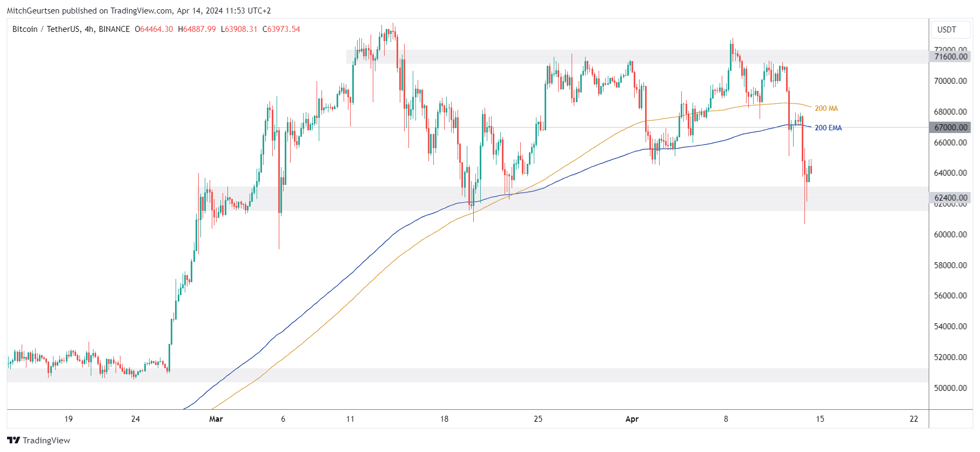Click the low value L63908.31

239,29
